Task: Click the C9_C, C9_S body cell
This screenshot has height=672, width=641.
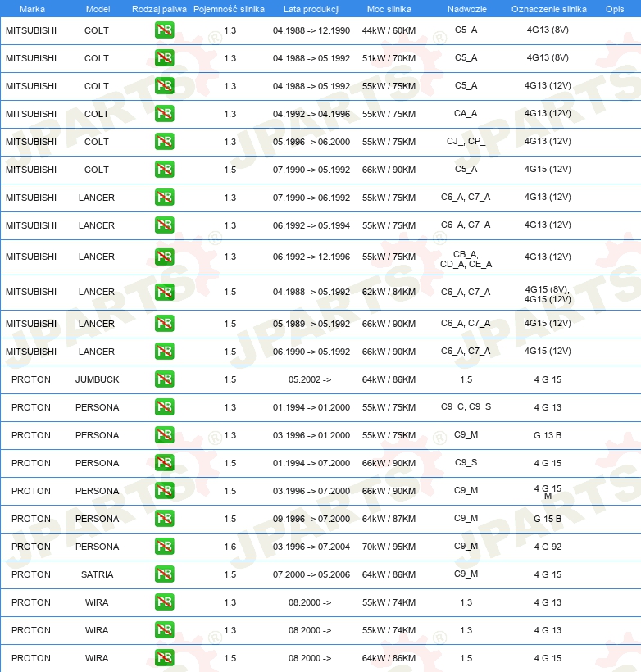Action: click(466, 406)
